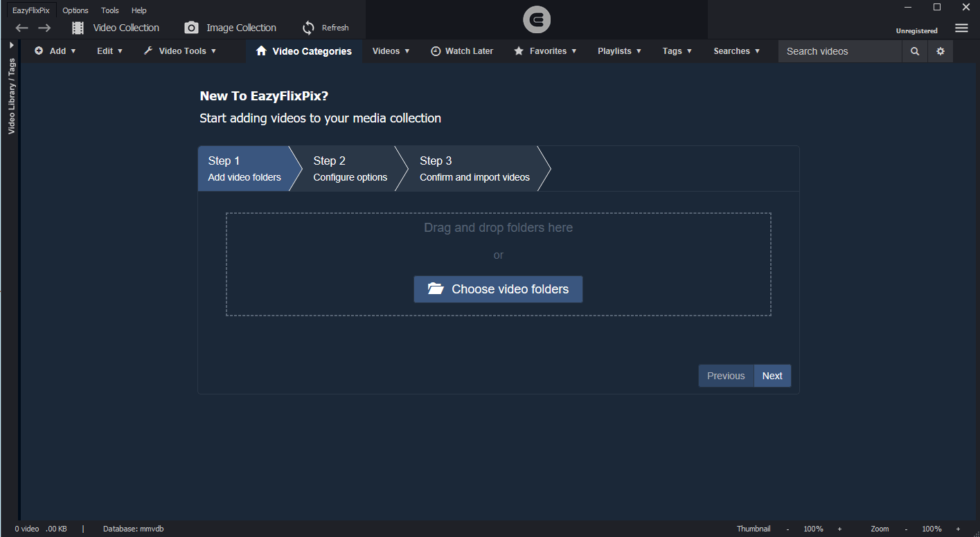Select Step 3 Confirm and import videos
The width and height of the screenshot is (980, 537).
click(x=474, y=169)
